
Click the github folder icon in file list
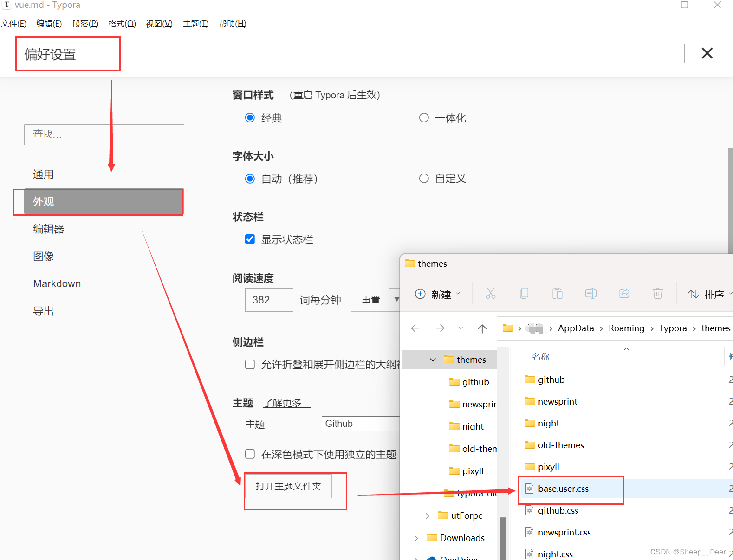coord(530,380)
